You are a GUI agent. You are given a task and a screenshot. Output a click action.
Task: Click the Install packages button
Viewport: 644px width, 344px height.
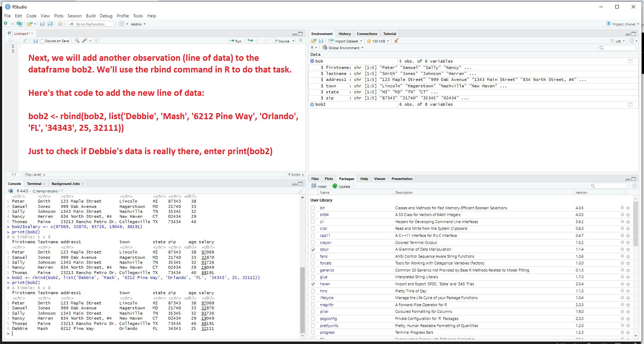tap(319, 186)
